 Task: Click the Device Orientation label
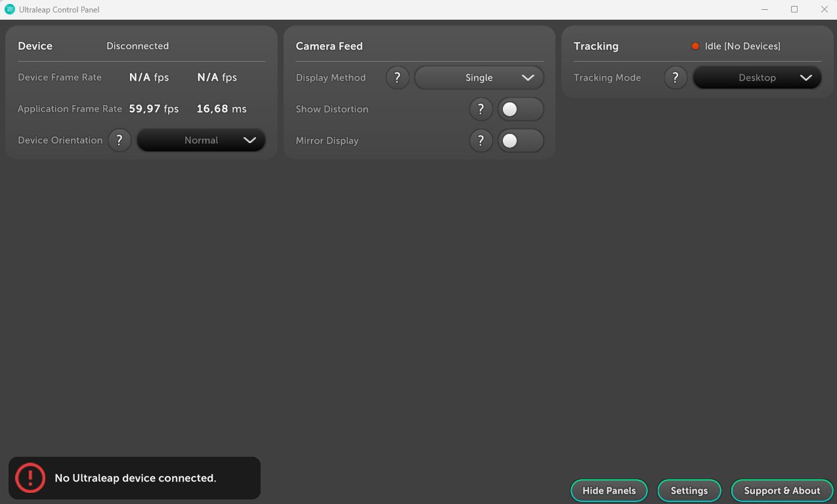60,140
